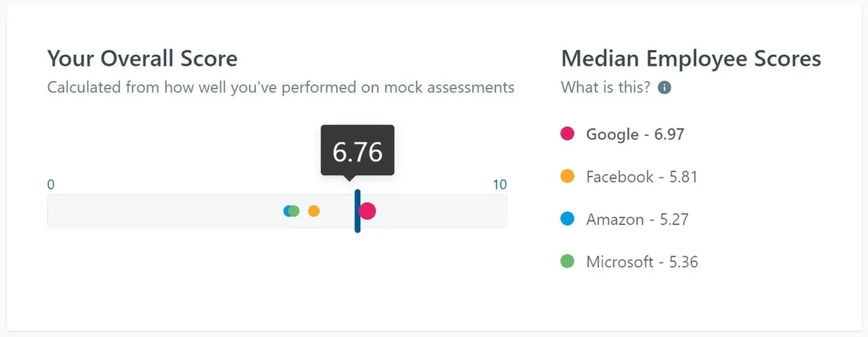Click the orange Facebook dot on the score bar

(x=313, y=211)
